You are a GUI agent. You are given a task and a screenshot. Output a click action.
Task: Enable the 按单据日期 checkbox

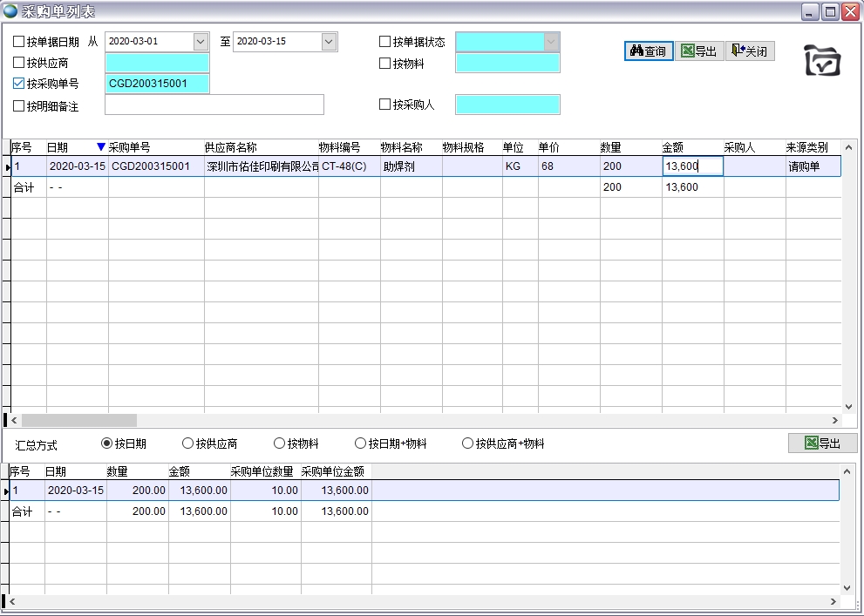tap(19, 42)
